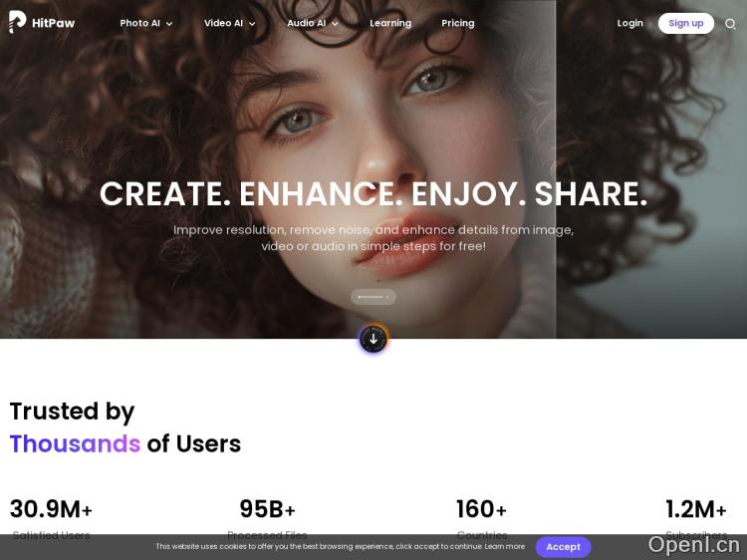Click the Sign up button
747x560 pixels.
tap(686, 23)
